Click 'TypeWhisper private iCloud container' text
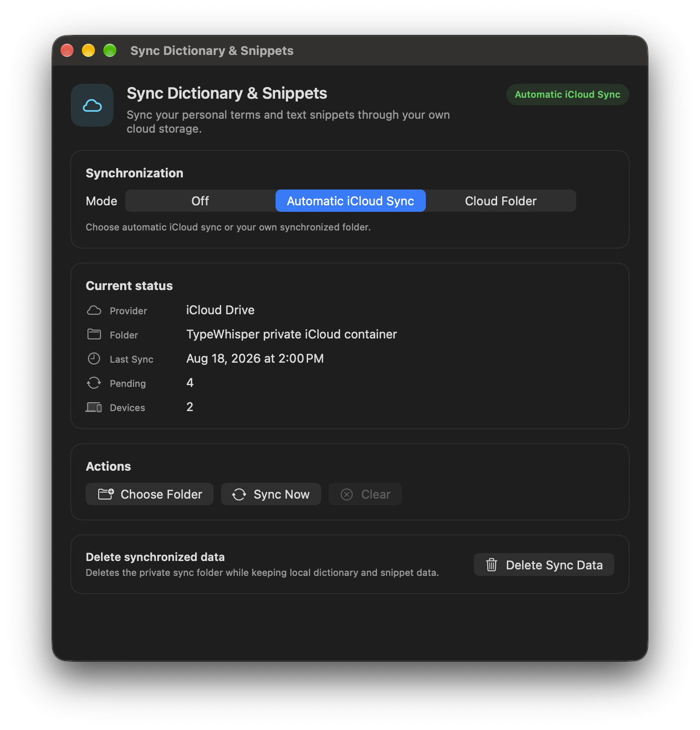Viewport: 700px width, 730px height. pyautogui.click(x=291, y=334)
